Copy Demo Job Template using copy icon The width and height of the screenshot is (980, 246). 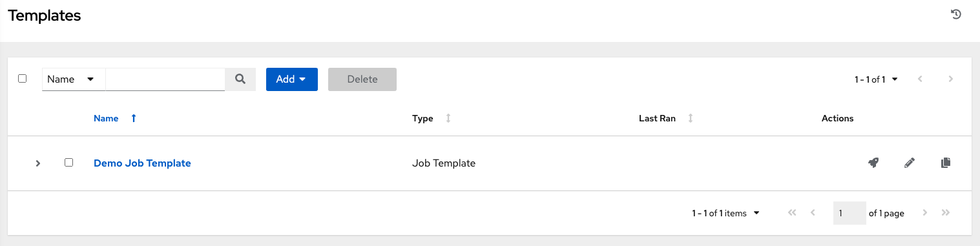point(946,163)
